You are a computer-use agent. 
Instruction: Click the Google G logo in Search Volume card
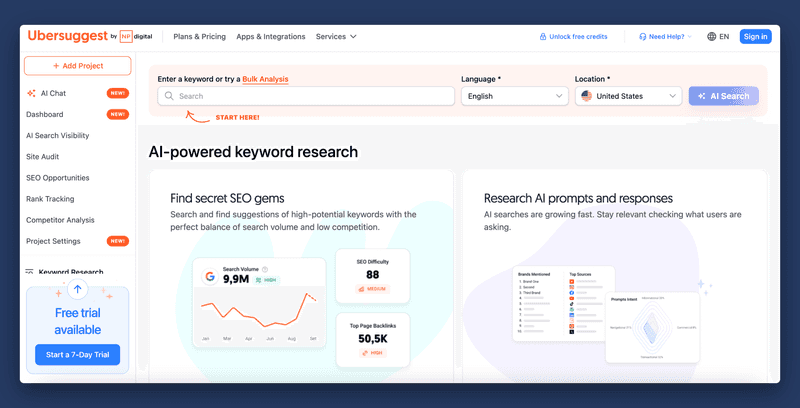point(209,277)
